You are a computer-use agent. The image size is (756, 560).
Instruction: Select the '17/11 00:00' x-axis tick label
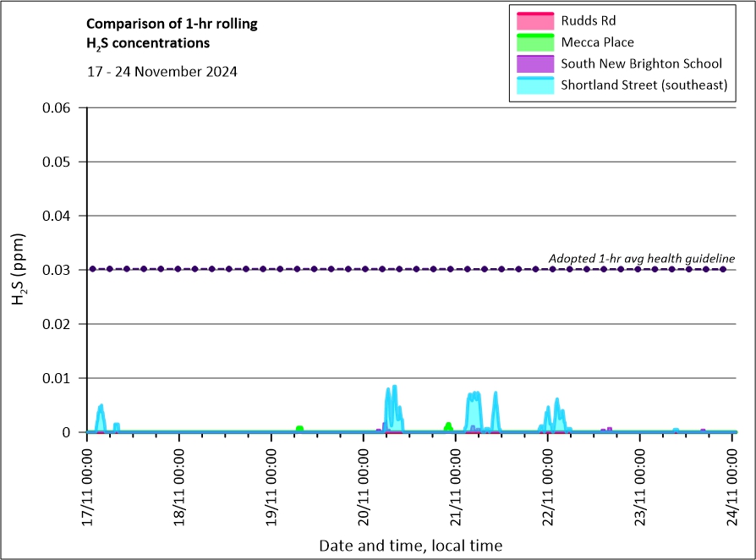pos(87,486)
